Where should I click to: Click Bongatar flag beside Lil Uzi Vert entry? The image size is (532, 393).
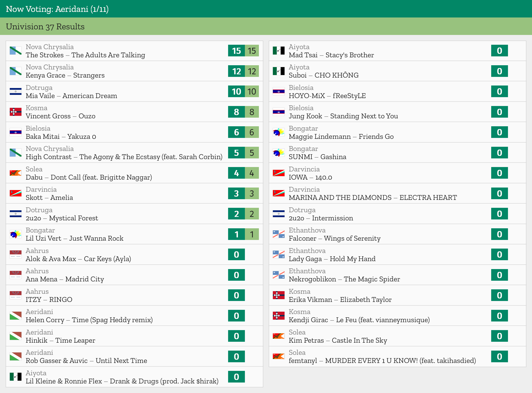point(15,234)
